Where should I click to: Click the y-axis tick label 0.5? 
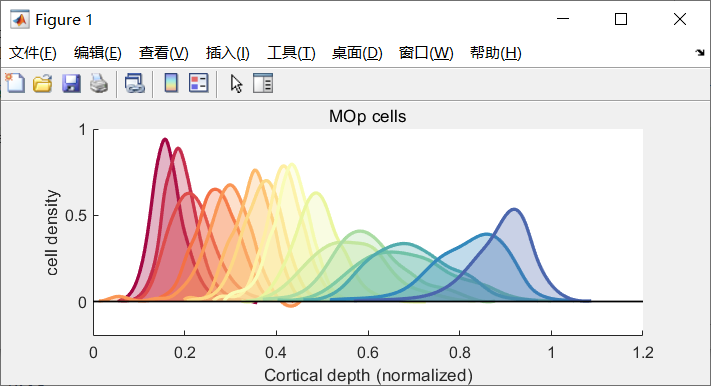pos(76,215)
